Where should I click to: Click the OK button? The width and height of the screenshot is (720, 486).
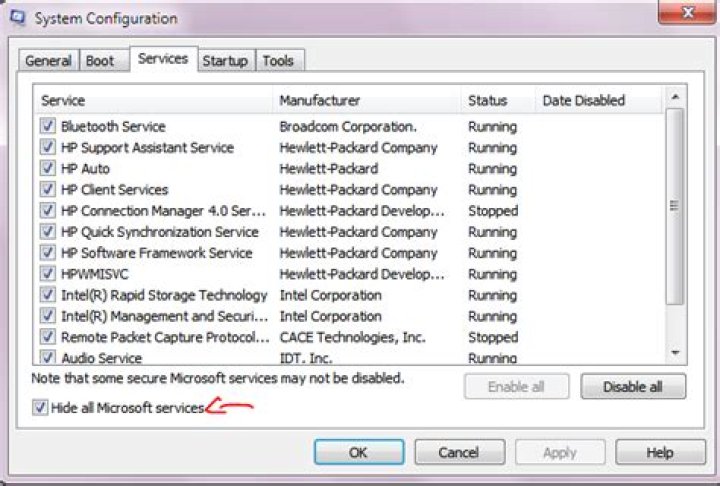click(x=358, y=453)
